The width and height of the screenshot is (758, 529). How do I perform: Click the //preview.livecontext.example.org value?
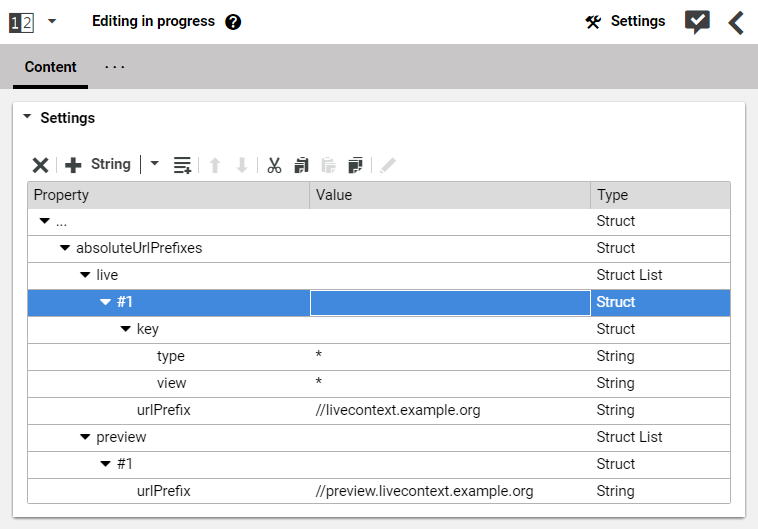(x=424, y=491)
